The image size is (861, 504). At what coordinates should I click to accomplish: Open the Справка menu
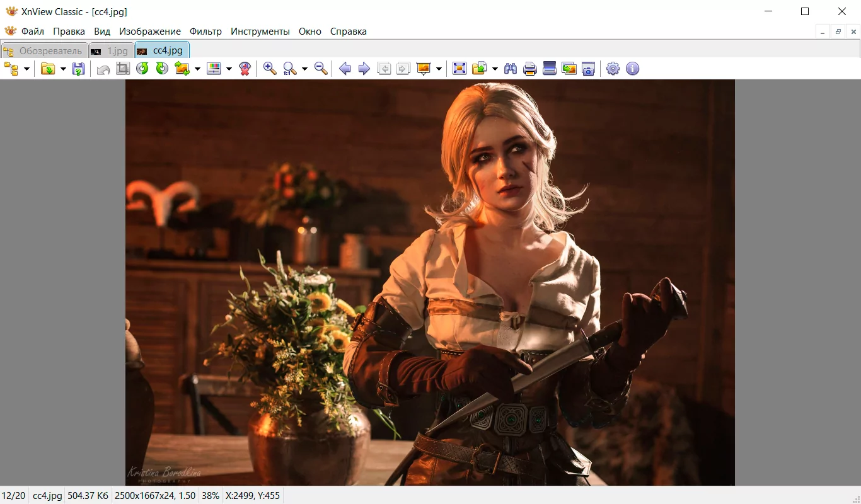(349, 31)
